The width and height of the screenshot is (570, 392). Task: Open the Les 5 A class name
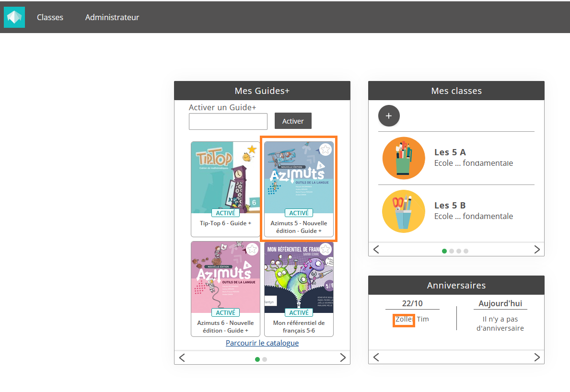(450, 152)
